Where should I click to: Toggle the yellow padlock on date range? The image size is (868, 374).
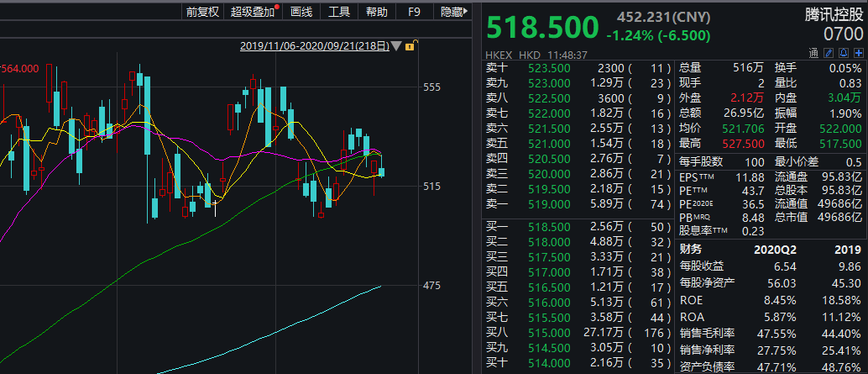[410, 46]
